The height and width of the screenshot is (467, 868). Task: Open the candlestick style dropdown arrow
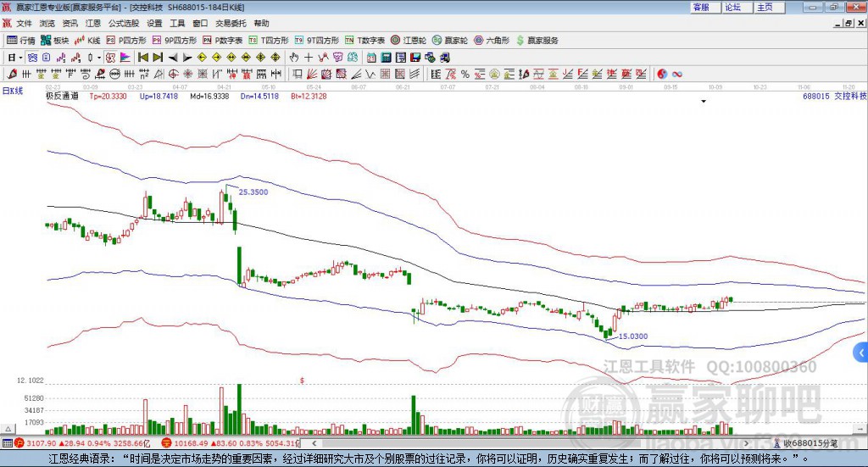tap(99, 58)
